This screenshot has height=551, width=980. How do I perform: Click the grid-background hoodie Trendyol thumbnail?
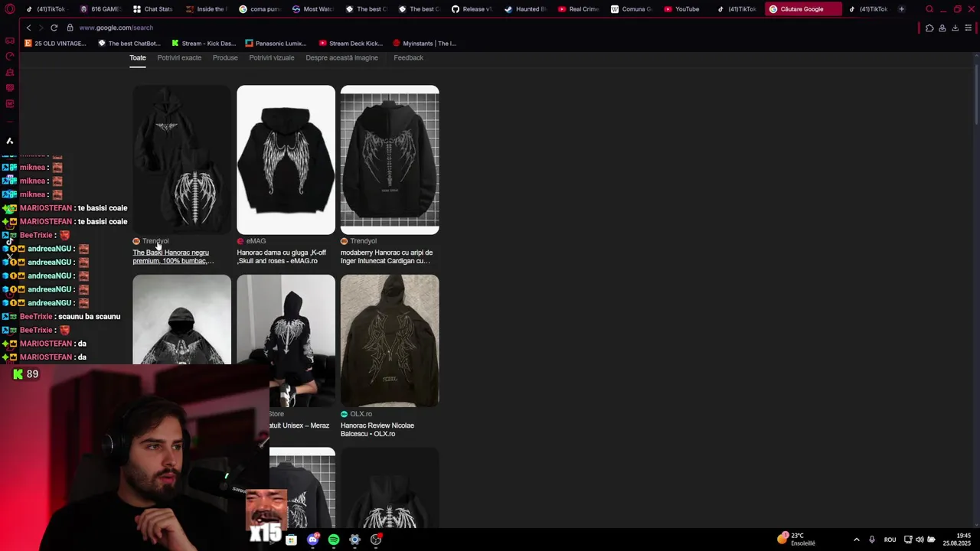click(x=390, y=160)
